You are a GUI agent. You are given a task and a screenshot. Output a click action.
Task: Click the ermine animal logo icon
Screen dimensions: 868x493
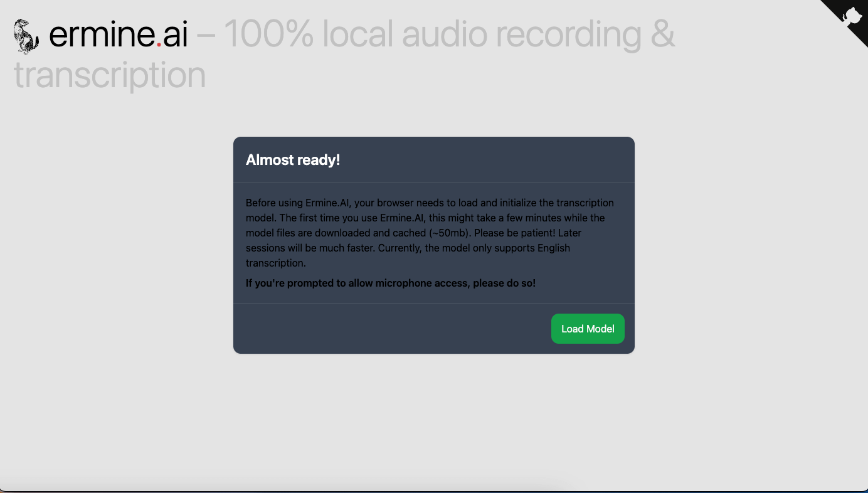click(x=27, y=36)
